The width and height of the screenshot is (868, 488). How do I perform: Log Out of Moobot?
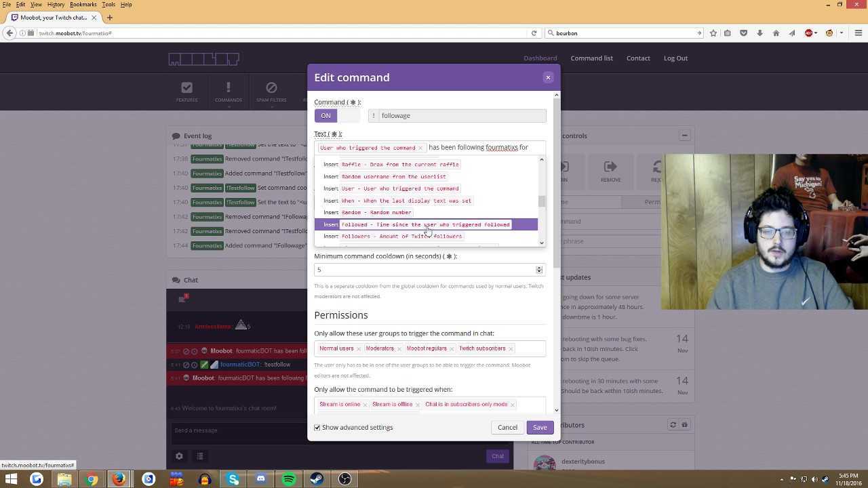(675, 58)
